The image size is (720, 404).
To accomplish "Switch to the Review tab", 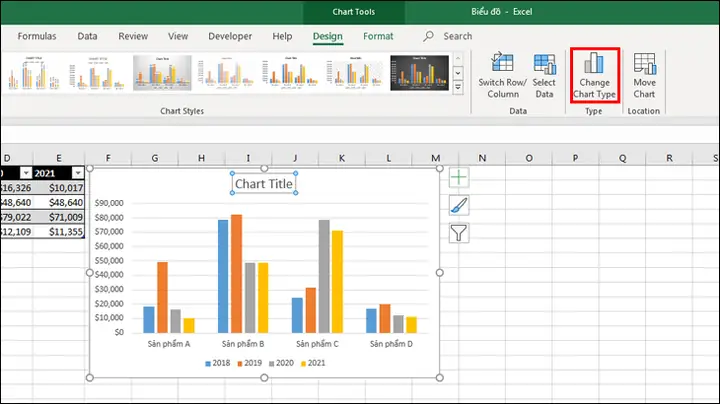I will (133, 36).
